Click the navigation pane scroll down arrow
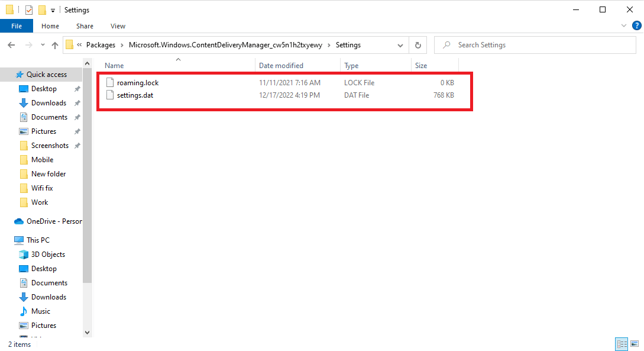Image resolution: width=644 pixels, height=351 pixels. click(x=87, y=333)
